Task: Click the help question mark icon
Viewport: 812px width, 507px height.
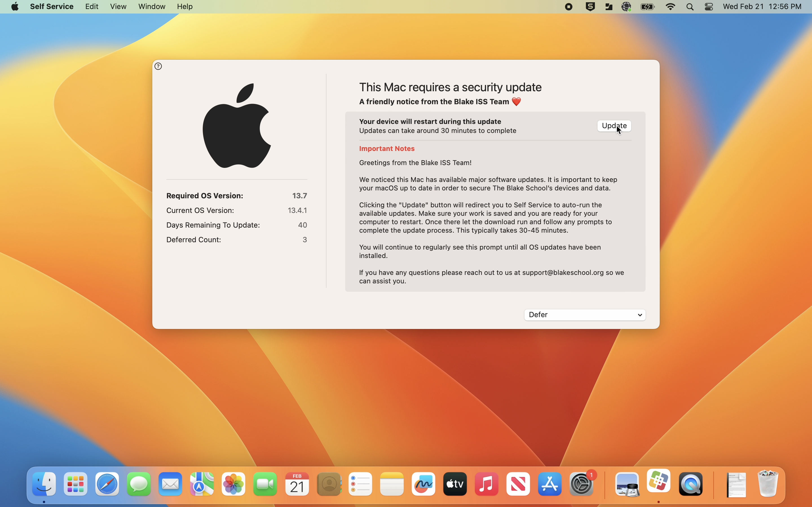Action: (x=158, y=66)
